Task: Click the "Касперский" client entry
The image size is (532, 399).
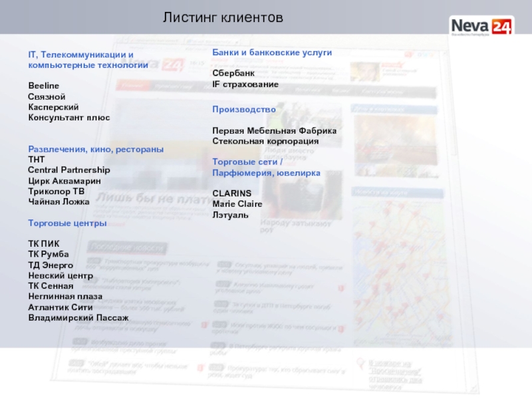Action: [54, 107]
